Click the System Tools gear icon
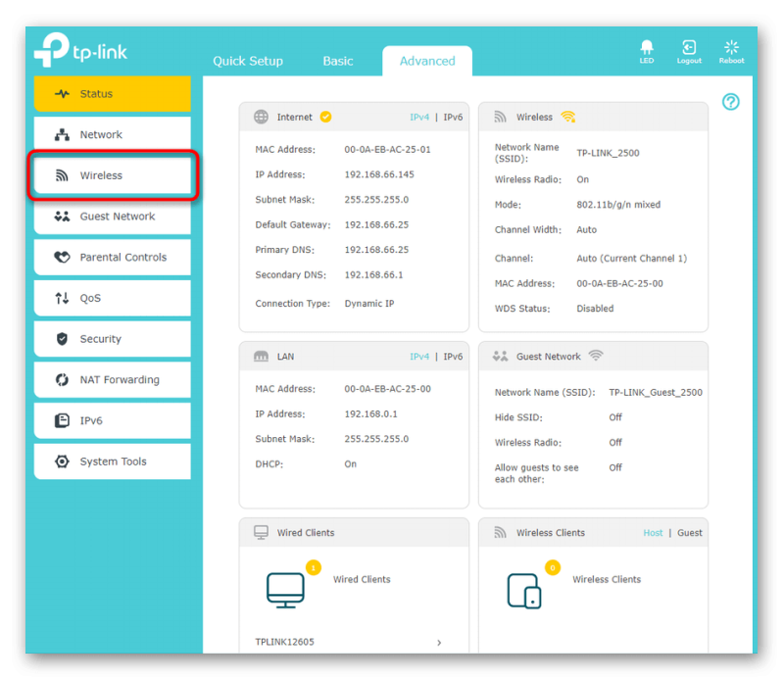Image resolution: width=784 pixels, height=680 pixels. point(62,461)
